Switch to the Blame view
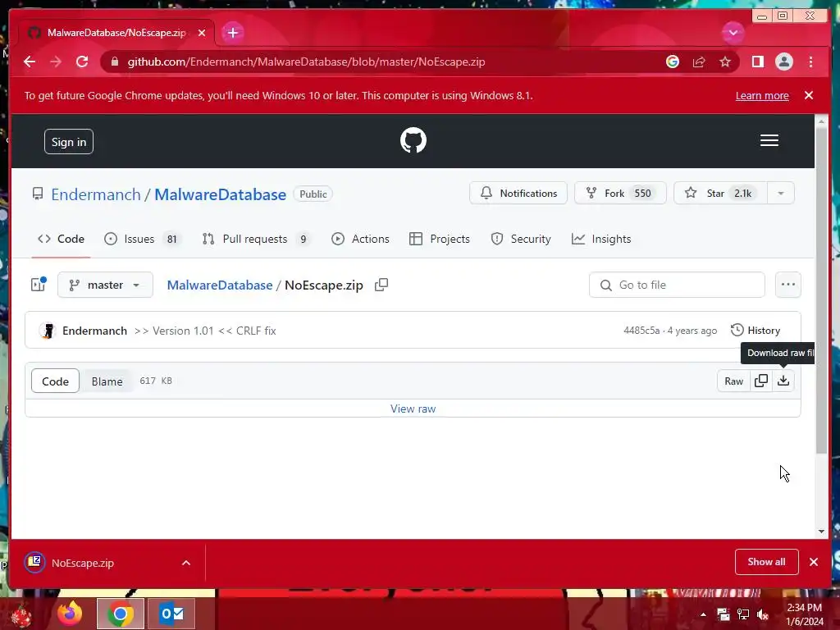 (107, 381)
